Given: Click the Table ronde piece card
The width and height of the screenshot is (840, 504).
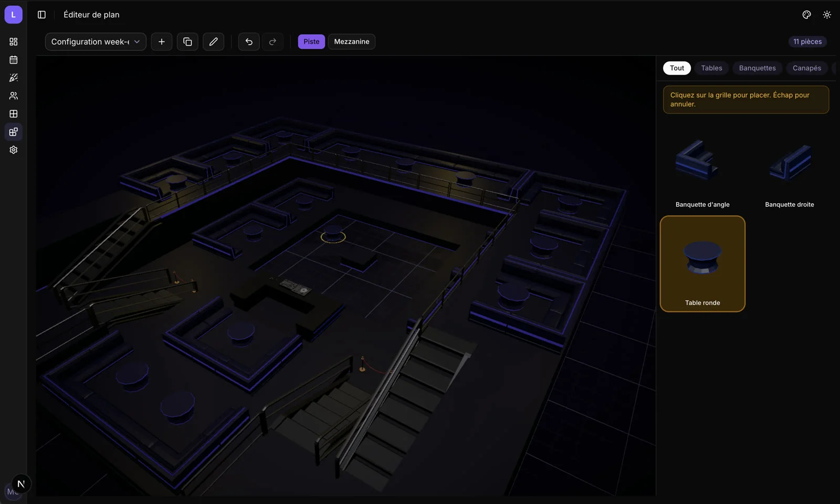Looking at the screenshot, I should point(702,264).
